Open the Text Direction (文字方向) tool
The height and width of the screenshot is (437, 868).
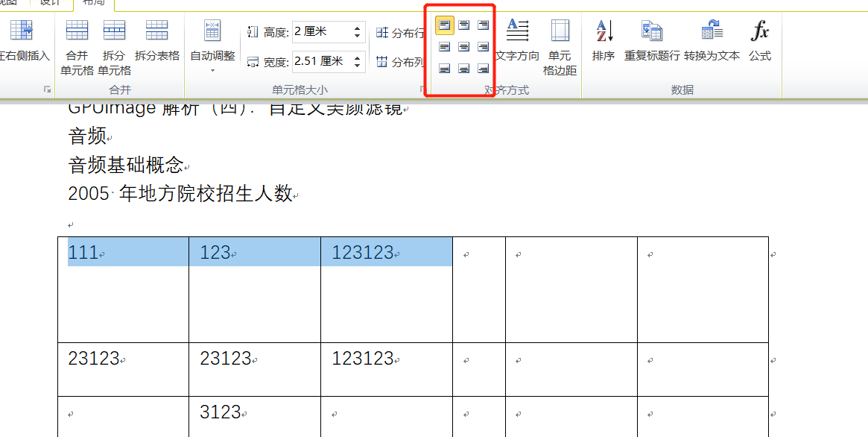517,41
